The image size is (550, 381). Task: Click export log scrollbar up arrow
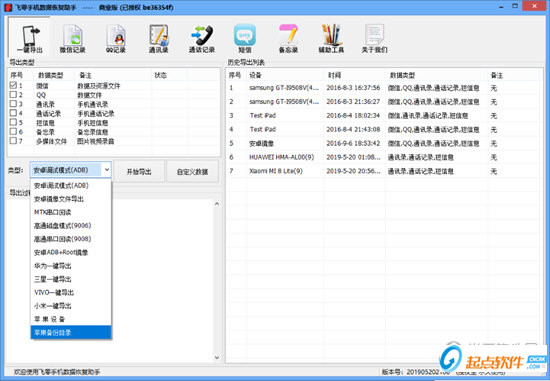click(x=217, y=204)
